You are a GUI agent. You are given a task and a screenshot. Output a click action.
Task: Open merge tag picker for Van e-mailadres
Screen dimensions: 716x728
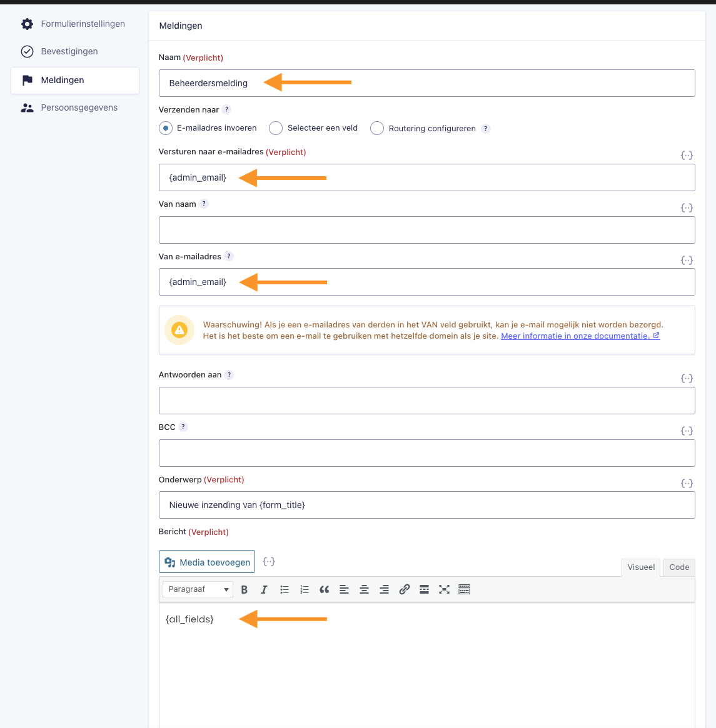coord(687,260)
